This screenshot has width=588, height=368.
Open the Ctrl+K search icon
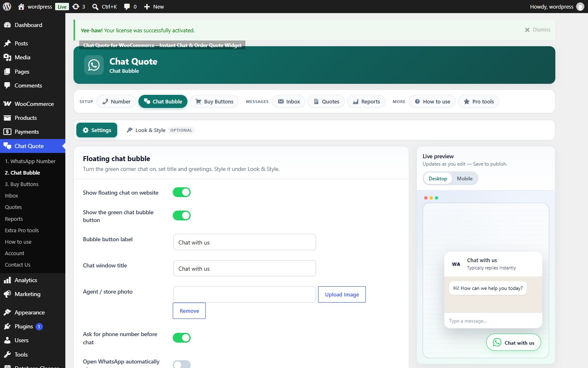(95, 7)
